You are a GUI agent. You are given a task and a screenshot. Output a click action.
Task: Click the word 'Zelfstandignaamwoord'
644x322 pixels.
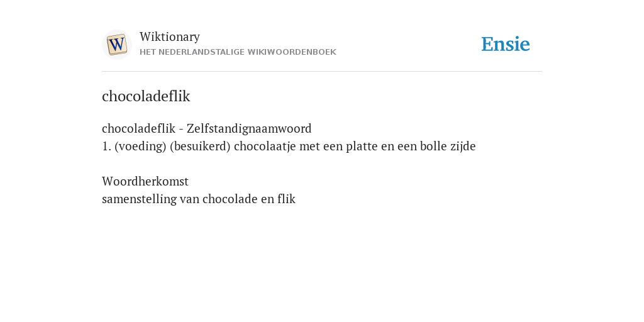[x=249, y=128]
